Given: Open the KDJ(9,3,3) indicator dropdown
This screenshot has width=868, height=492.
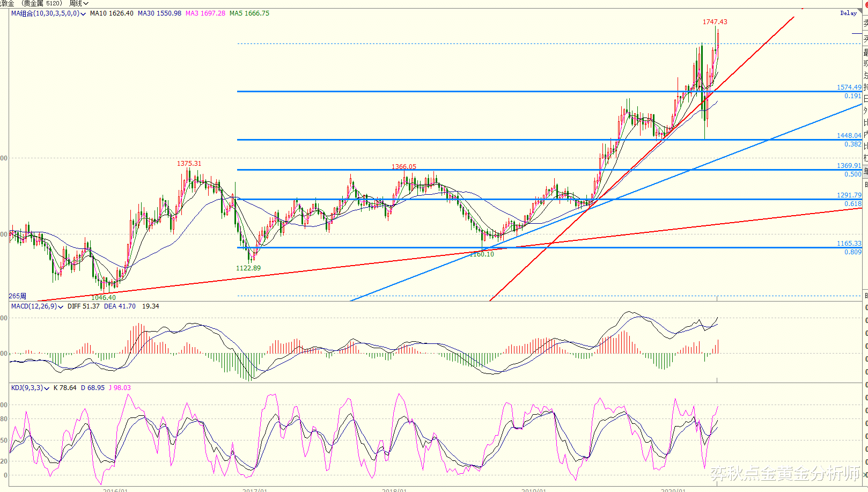Looking at the screenshot, I should [x=30, y=388].
